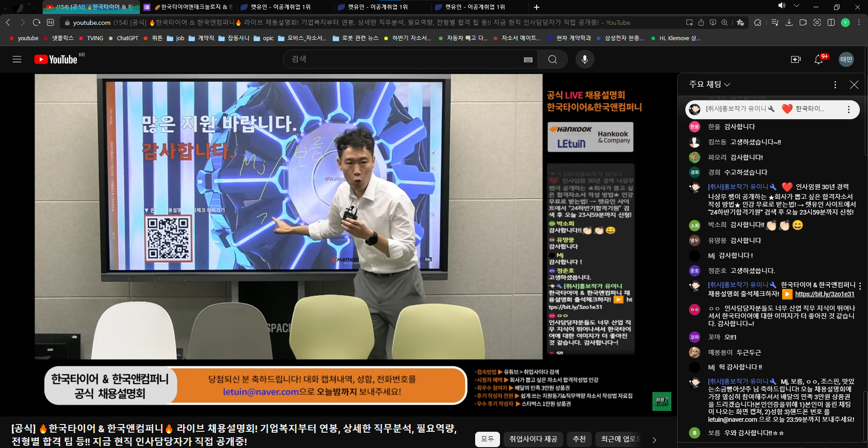Reload the page with the refresh icon
This screenshot has height=448, width=868.
(37, 23)
